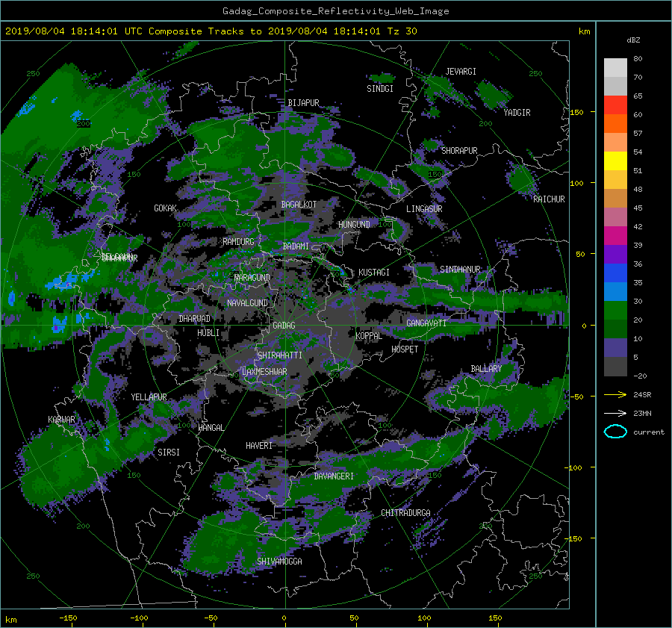Click the 24SR yellow arrow legend icon
The width and height of the screenshot is (672, 628).
[615, 394]
